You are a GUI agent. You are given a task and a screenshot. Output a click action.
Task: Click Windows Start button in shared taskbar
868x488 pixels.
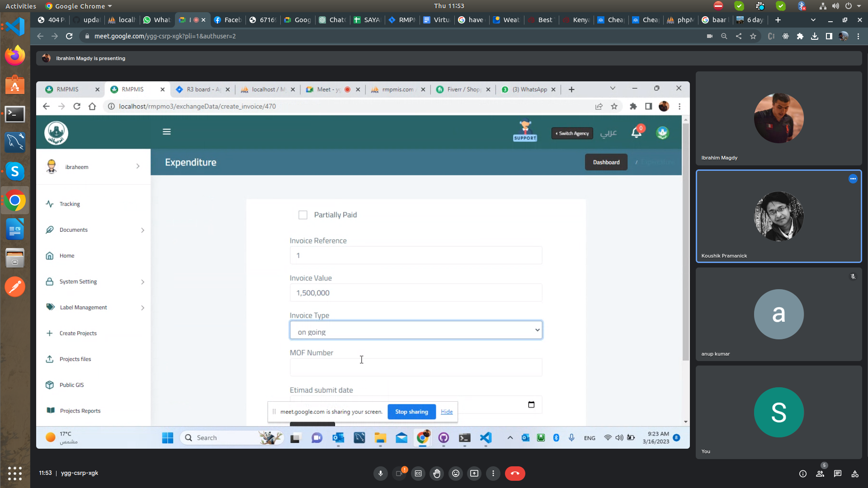168,438
